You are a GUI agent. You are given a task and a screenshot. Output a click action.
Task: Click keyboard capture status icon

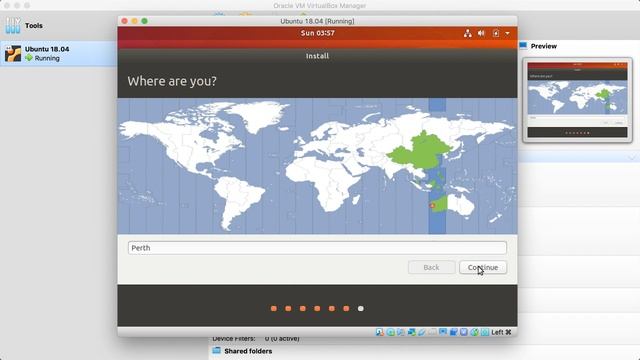(484, 332)
